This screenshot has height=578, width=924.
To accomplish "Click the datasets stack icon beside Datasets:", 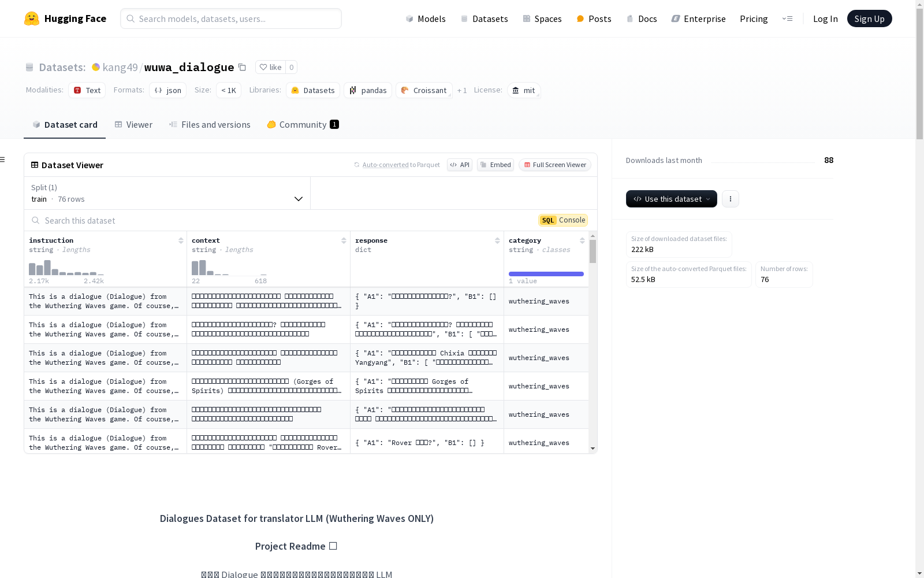I will click(x=29, y=67).
